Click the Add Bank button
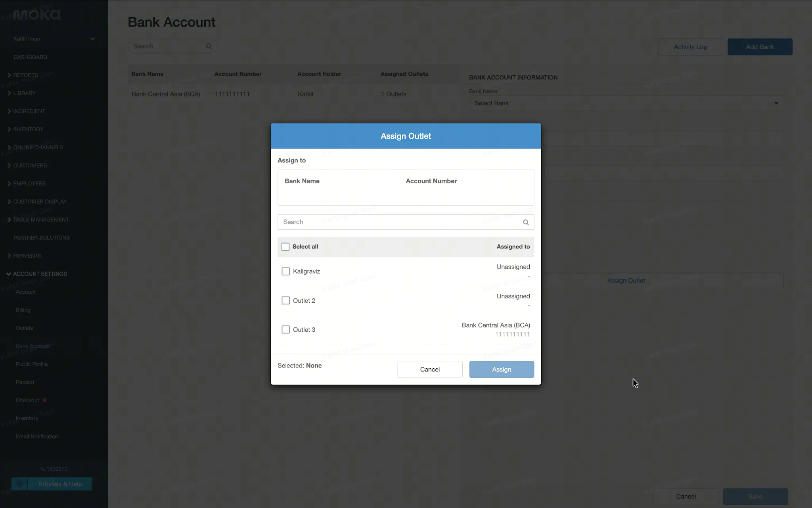The width and height of the screenshot is (812, 508). click(760, 47)
